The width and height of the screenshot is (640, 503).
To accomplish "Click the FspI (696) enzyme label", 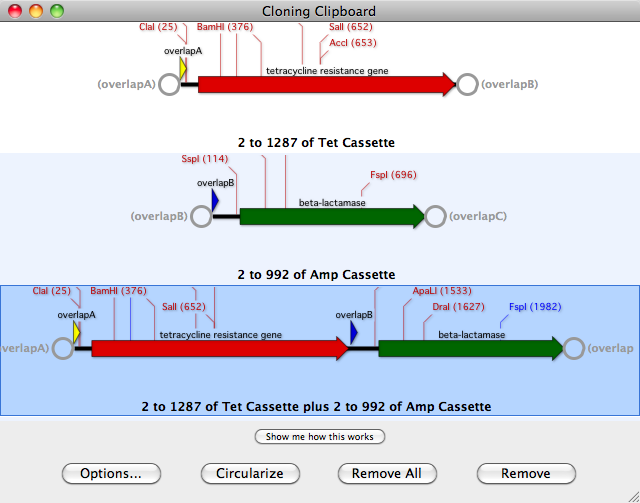I will (x=393, y=175).
